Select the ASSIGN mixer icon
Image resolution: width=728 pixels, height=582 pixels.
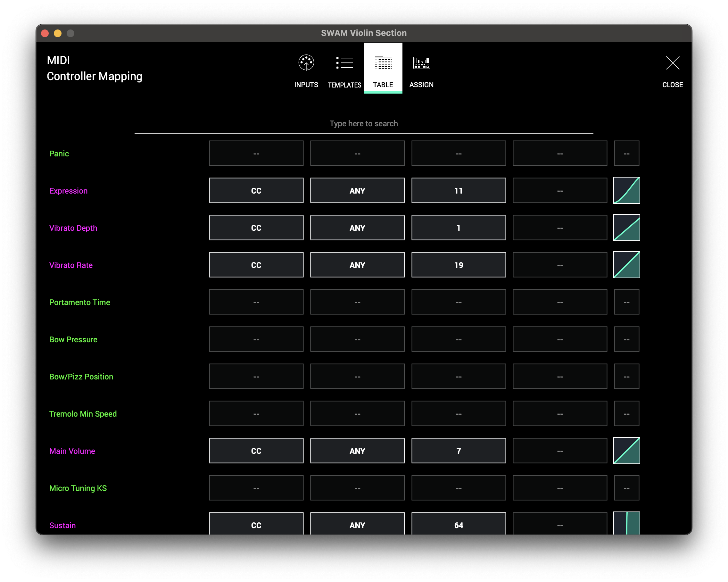(x=421, y=63)
